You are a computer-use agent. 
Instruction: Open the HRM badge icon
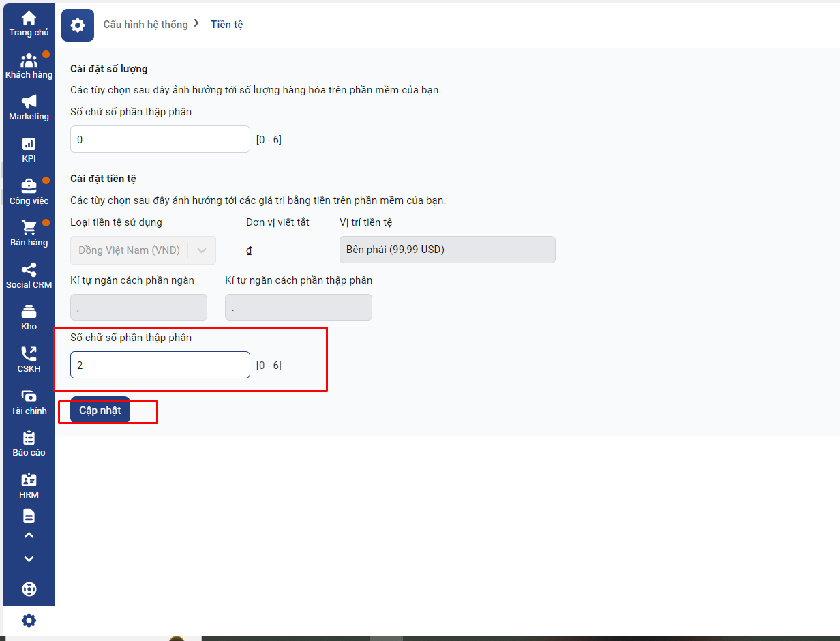tap(29, 480)
